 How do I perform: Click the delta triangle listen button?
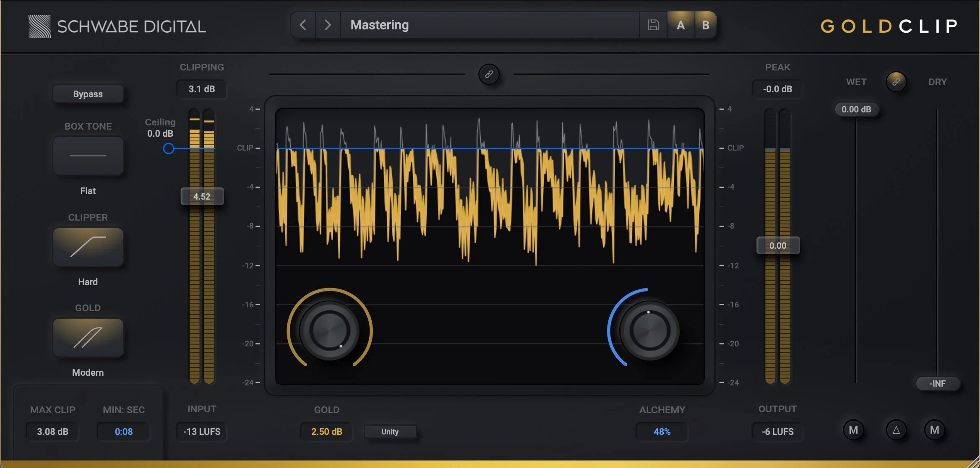tap(896, 430)
